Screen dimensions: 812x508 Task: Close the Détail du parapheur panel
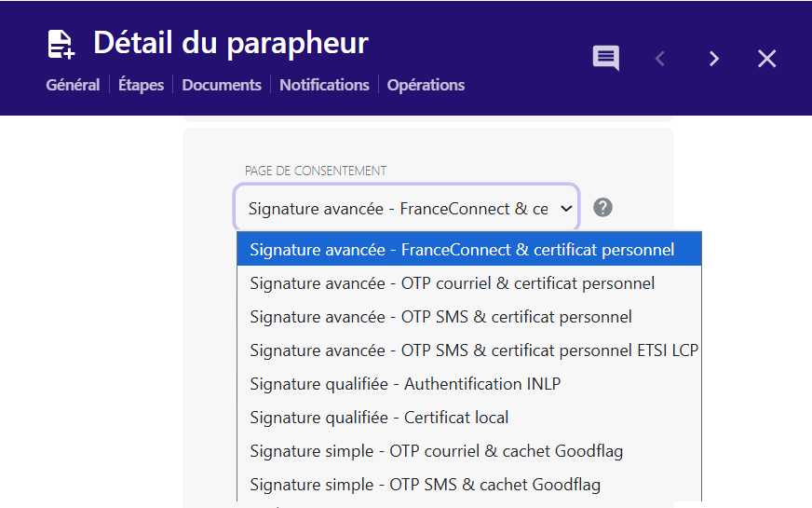(766, 59)
